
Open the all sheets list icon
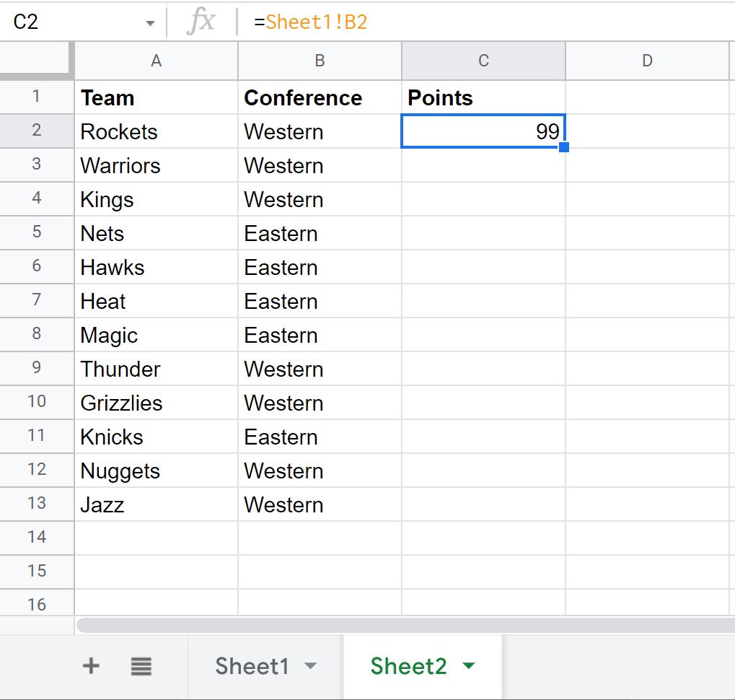(141, 666)
